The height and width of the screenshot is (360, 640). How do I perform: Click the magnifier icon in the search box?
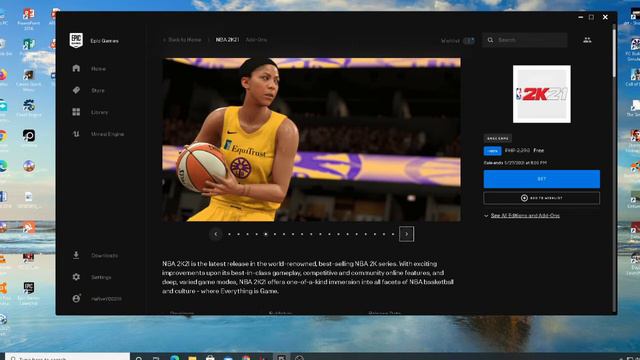point(490,40)
